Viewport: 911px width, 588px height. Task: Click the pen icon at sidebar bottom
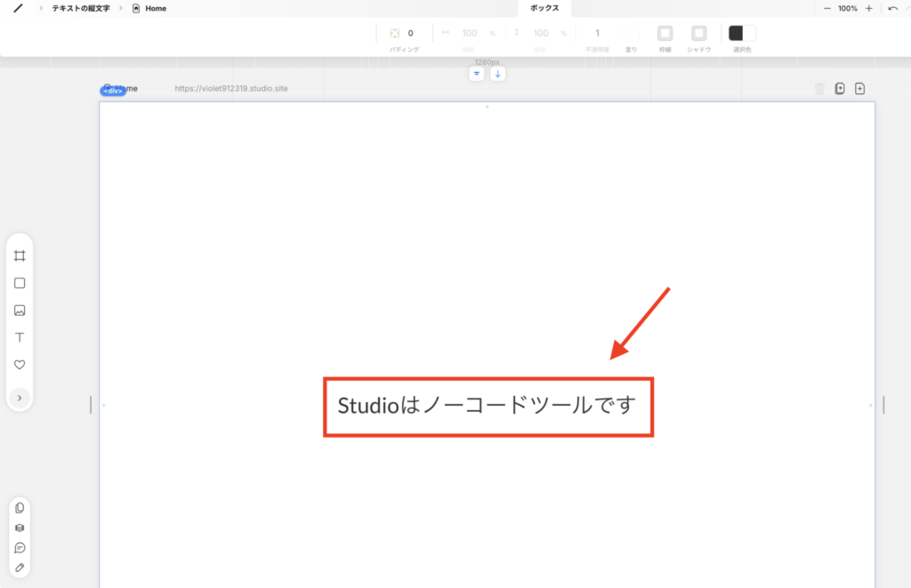point(20,568)
